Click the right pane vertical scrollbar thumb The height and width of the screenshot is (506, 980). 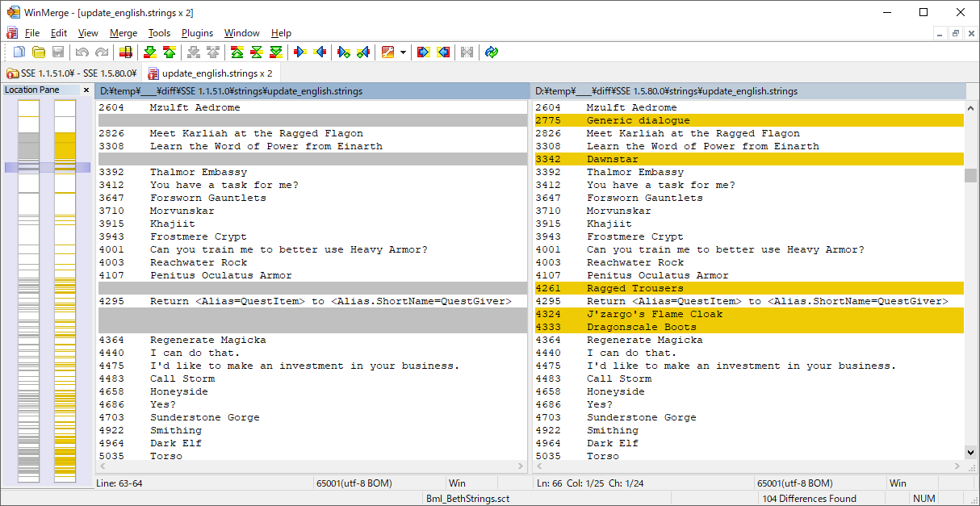pyautogui.click(x=971, y=175)
